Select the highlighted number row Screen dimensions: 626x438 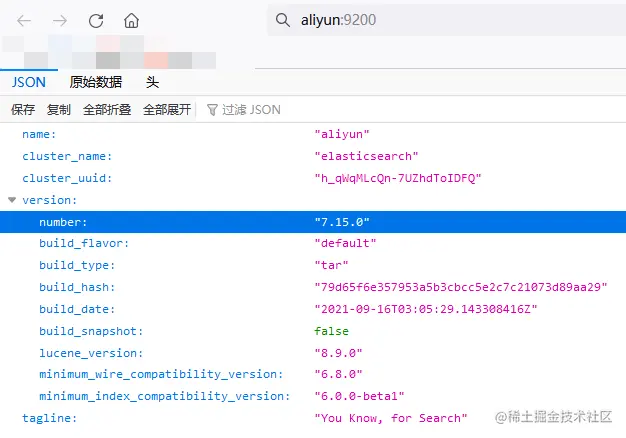click(x=313, y=222)
